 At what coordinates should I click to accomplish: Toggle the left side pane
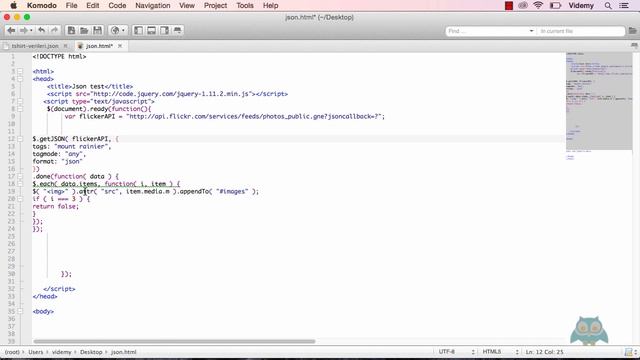coord(138,31)
